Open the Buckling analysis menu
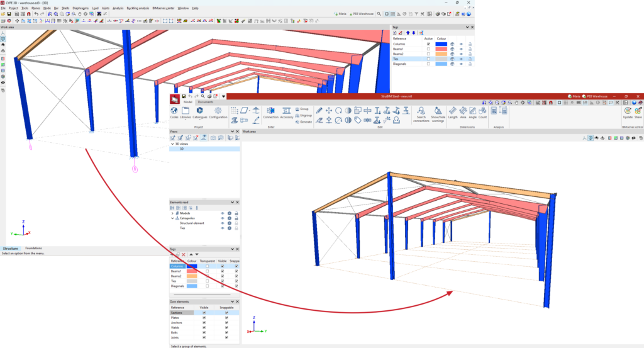The width and height of the screenshot is (644, 348). click(138, 8)
